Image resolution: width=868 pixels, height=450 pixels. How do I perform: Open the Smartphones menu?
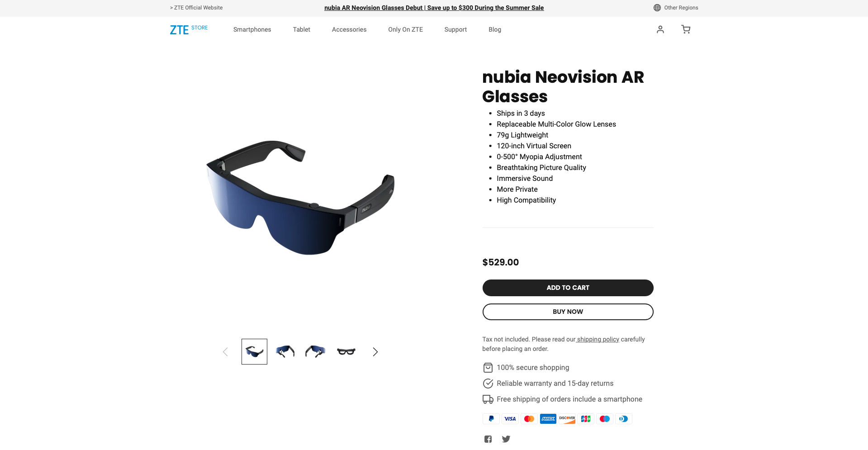click(x=252, y=29)
